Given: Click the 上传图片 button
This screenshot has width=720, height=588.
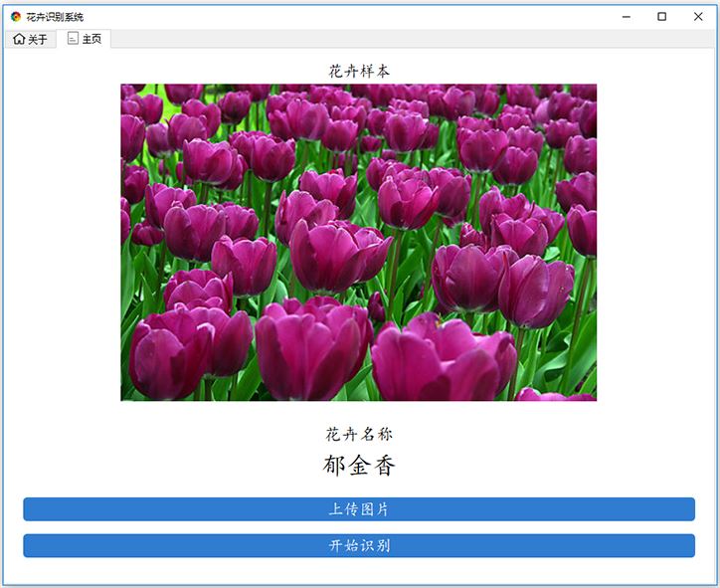Looking at the screenshot, I should point(359,509).
